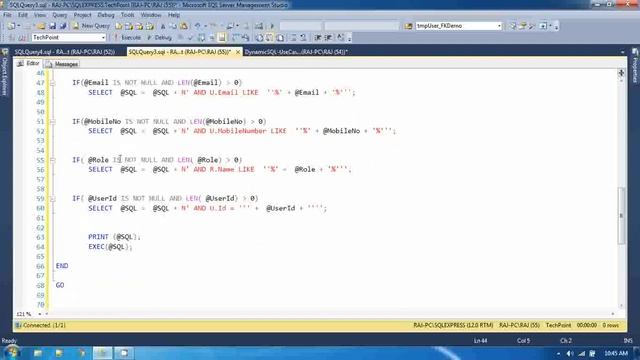The width and height of the screenshot is (640, 360).
Task: Click the 10:45 AM clock in system tray
Action: [616, 353]
